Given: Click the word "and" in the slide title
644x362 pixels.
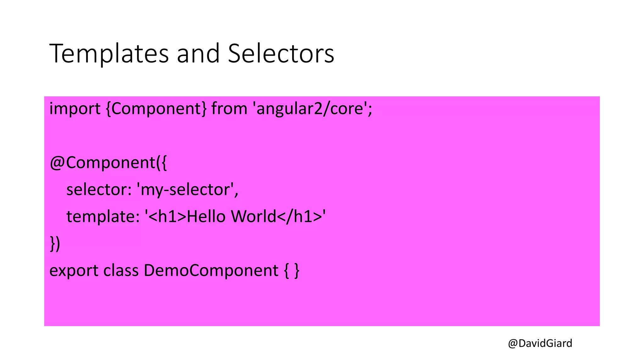Looking at the screenshot, I should (198, 53).
